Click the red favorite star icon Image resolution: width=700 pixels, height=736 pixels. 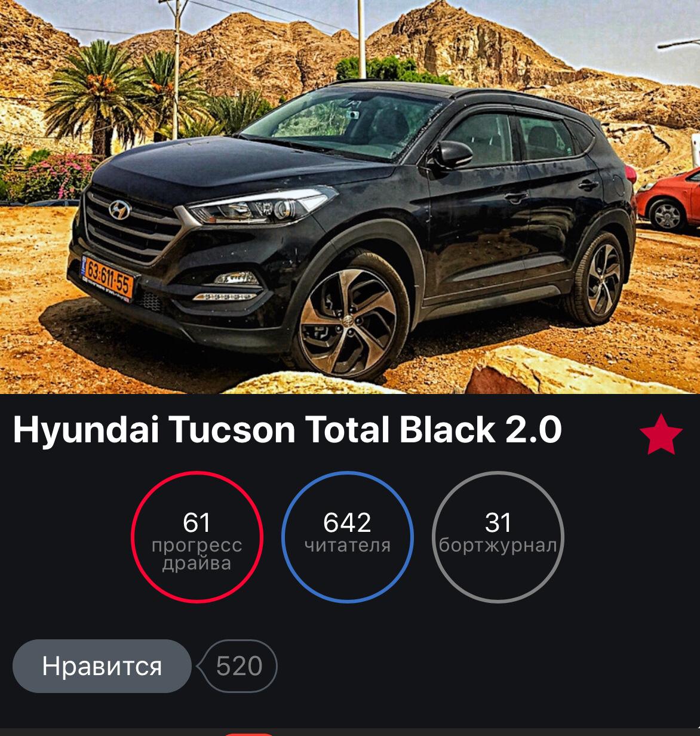661,434
